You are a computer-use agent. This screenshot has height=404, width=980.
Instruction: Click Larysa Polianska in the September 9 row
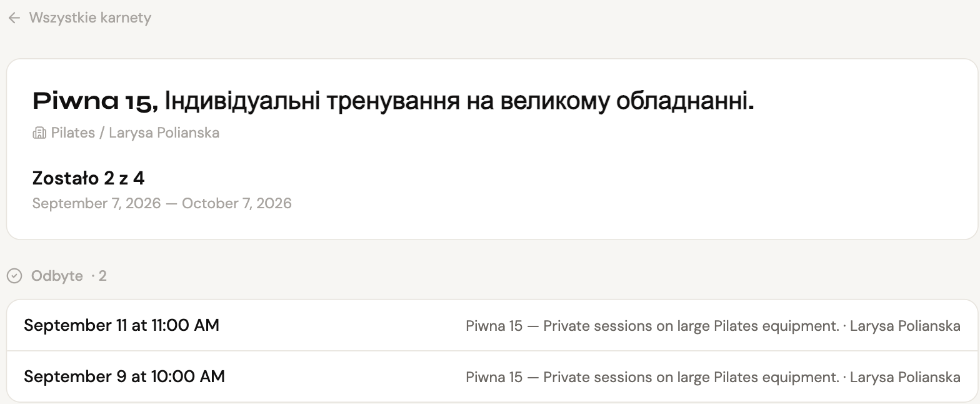click(905, 378)
